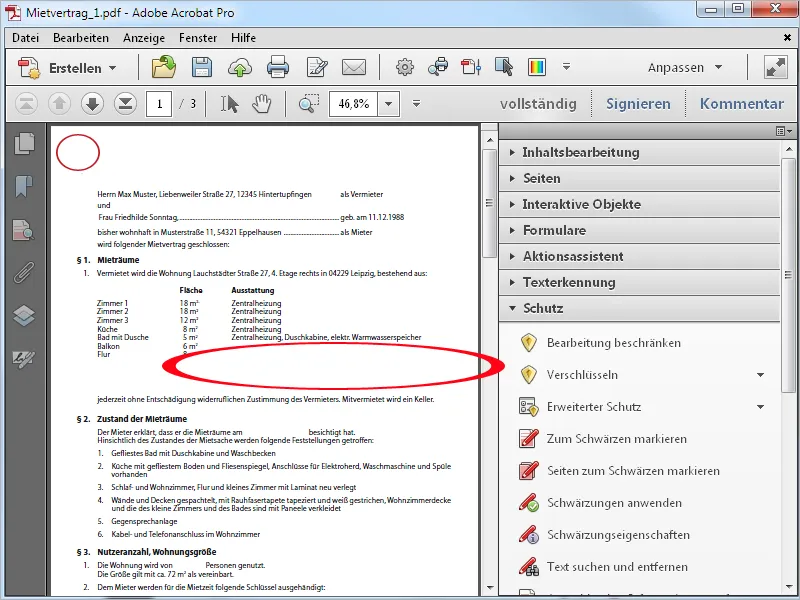The image size is (800, 600).
Task: Go to next page down arrow
Action: click(x=92, y=104)
